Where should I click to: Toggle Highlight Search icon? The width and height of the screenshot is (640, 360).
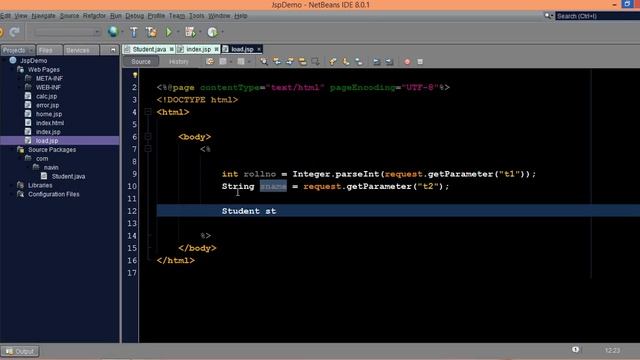(x=302, y=62)
